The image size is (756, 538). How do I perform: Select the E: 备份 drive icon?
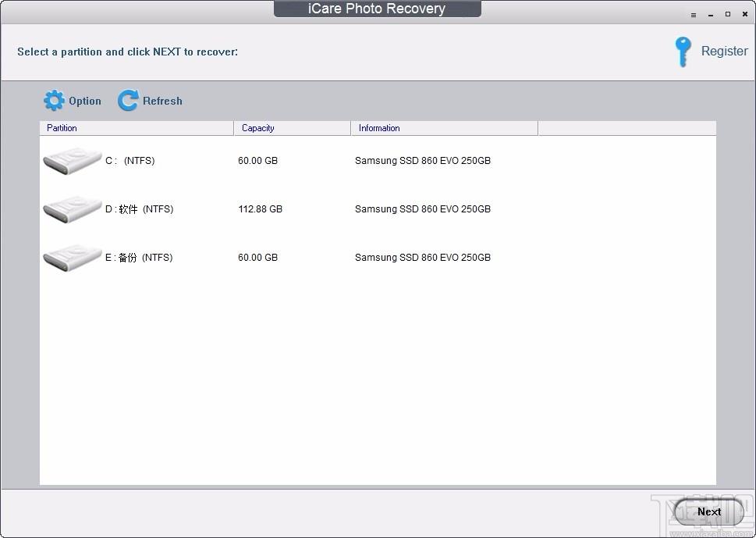73,258
